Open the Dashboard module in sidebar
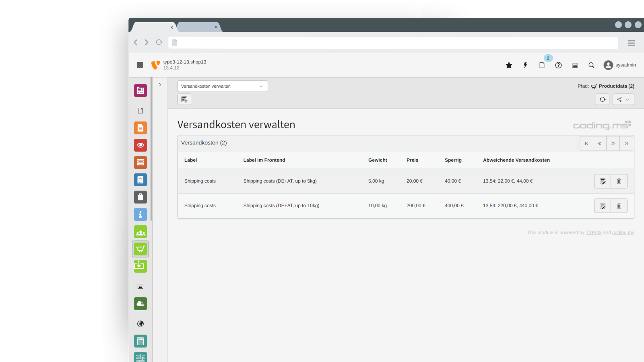 coord(140,90)
